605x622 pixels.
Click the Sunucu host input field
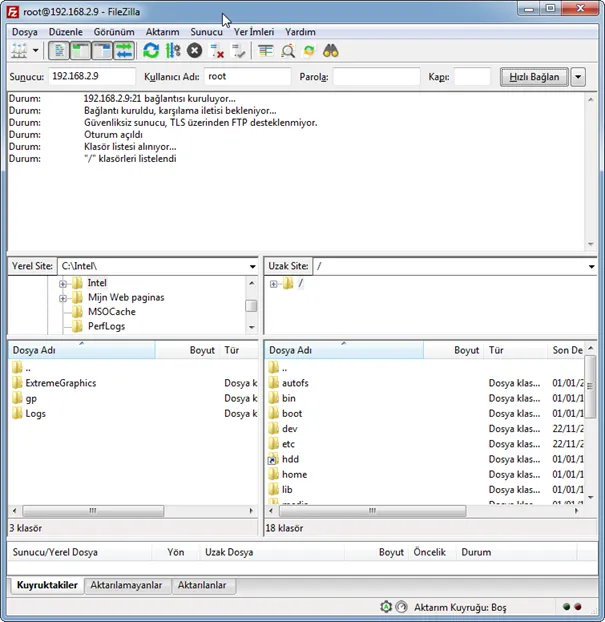click(x=92, y=76)
